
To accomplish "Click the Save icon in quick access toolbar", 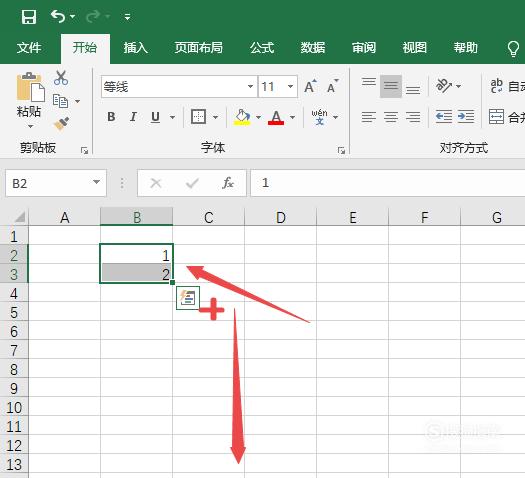I will 29,17.
